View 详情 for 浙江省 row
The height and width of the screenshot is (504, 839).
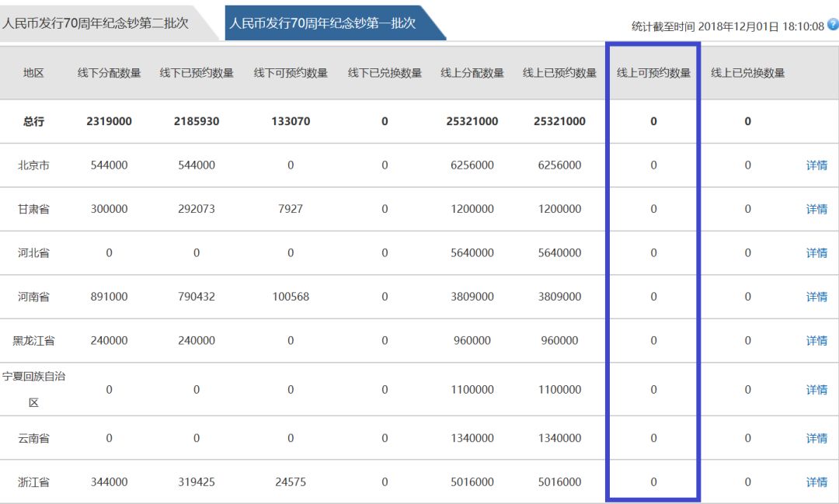coord(816,482)
